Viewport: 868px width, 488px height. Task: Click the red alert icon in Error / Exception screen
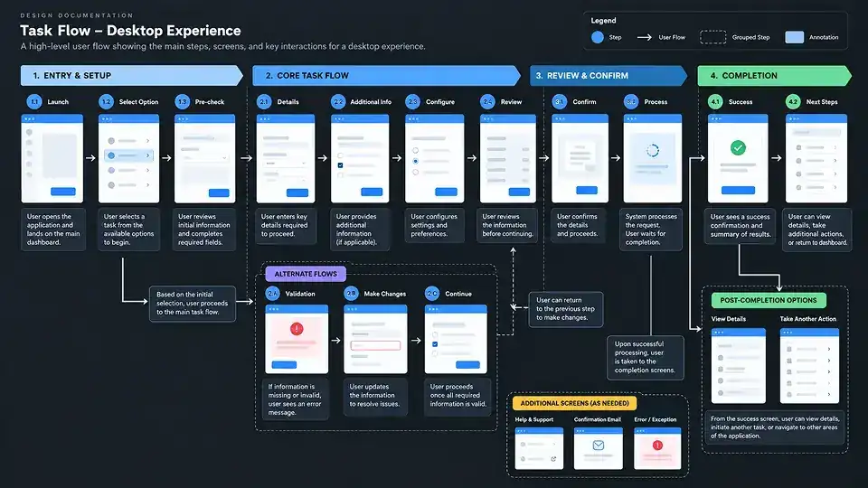tap(657, 446)
